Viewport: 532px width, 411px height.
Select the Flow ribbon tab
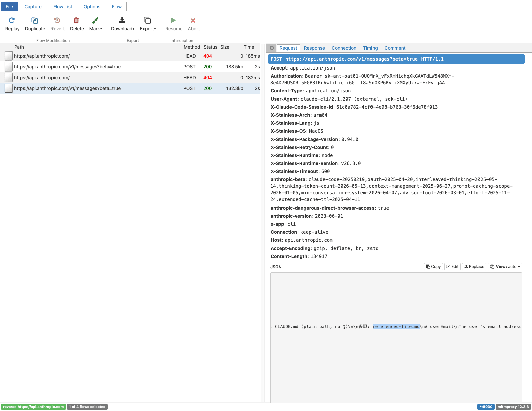pyautogui.click(x=117, y=7)
